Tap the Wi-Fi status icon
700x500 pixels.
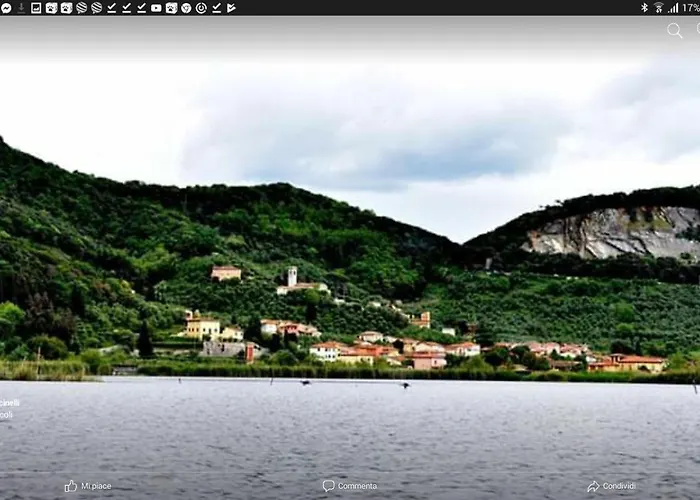pyautogui.click(x=659, y=7)
